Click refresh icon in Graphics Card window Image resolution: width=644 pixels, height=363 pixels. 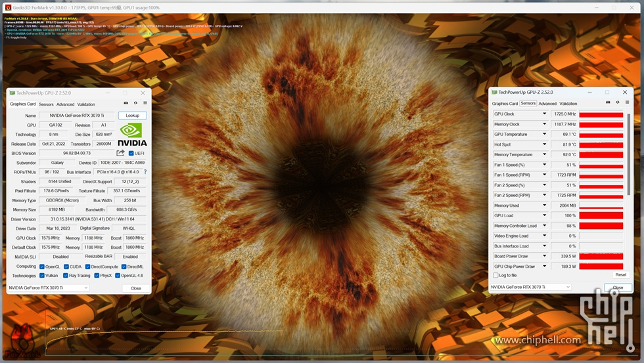135,103
